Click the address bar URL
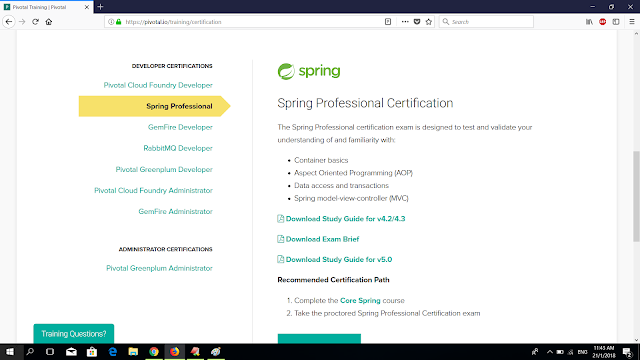The image size is (640, 360). coord(173,22)
